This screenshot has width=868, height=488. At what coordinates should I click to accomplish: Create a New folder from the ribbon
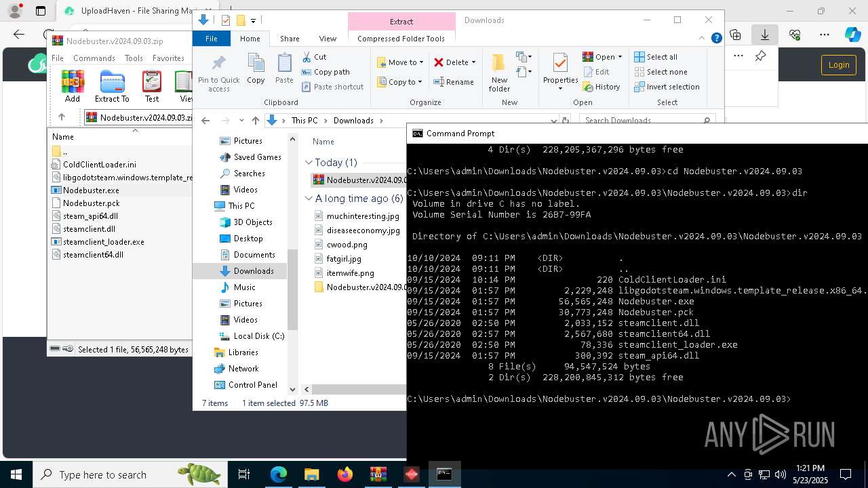499,73
